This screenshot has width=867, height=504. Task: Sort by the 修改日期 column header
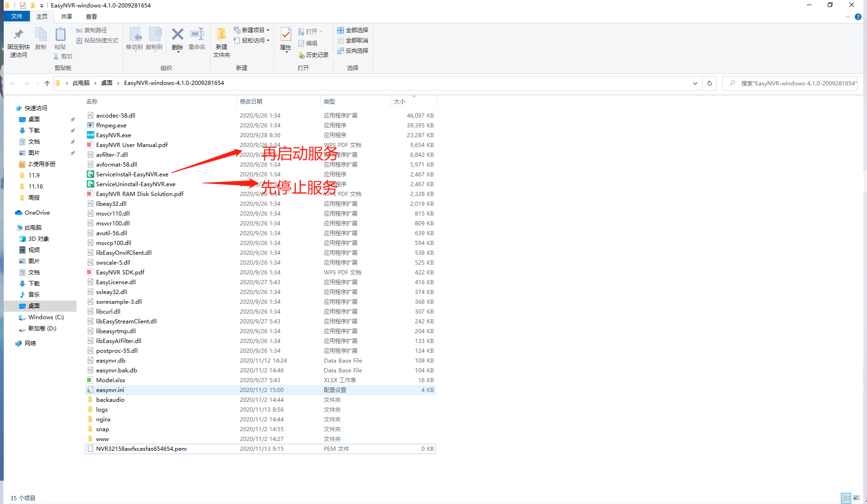coord(251,102)
